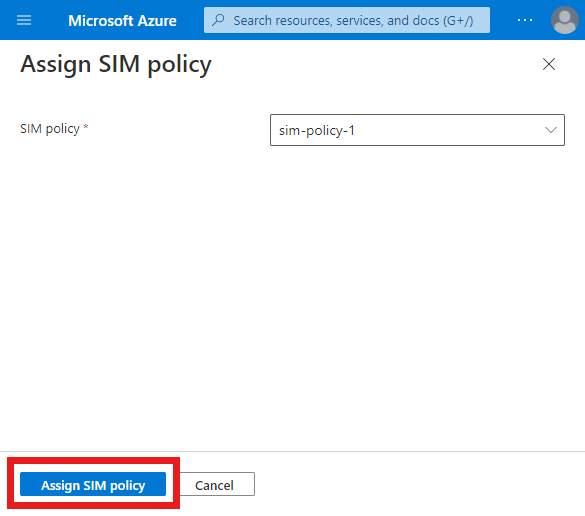Go to Microsoft Azure home
Screen dimensions: 585x516
coord(122,21)
